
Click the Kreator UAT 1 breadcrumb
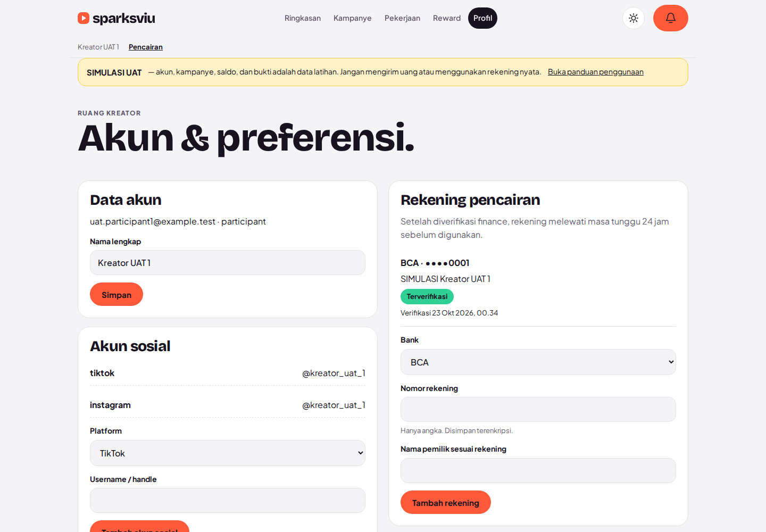pyautogui.click(x=98, y=47)
